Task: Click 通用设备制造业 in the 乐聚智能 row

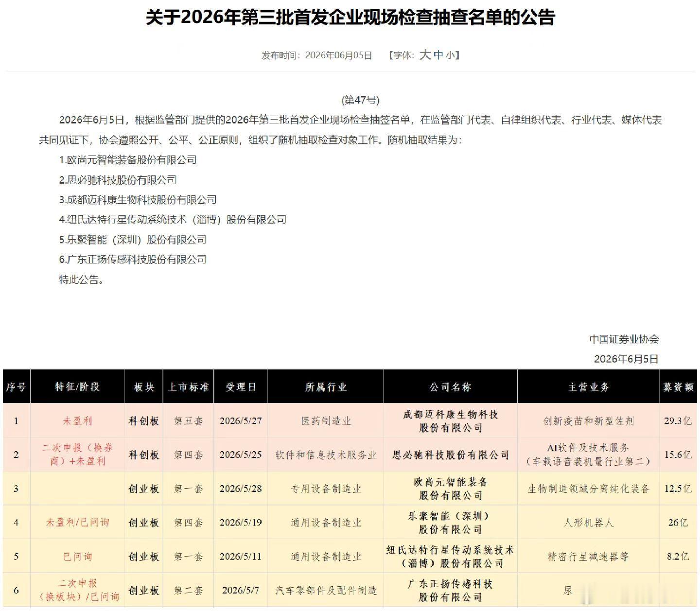Action: pyautogui.click(x=326, y=523)
